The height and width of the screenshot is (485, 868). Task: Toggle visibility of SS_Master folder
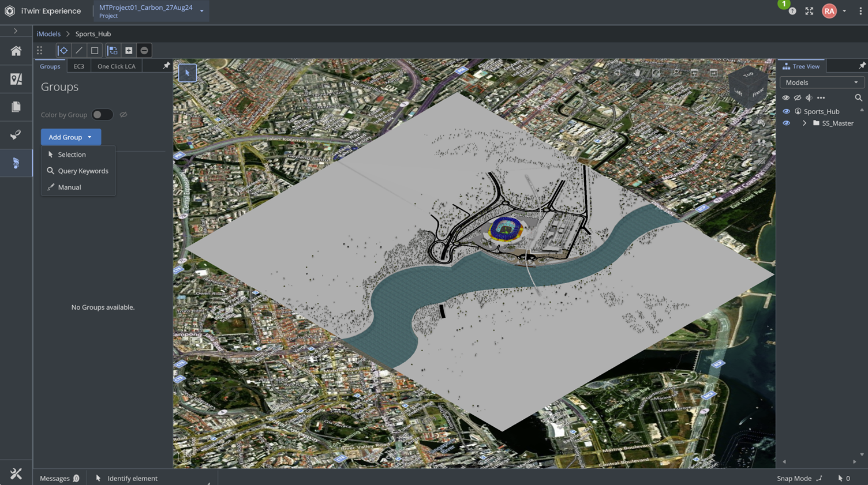click(786, 123)
